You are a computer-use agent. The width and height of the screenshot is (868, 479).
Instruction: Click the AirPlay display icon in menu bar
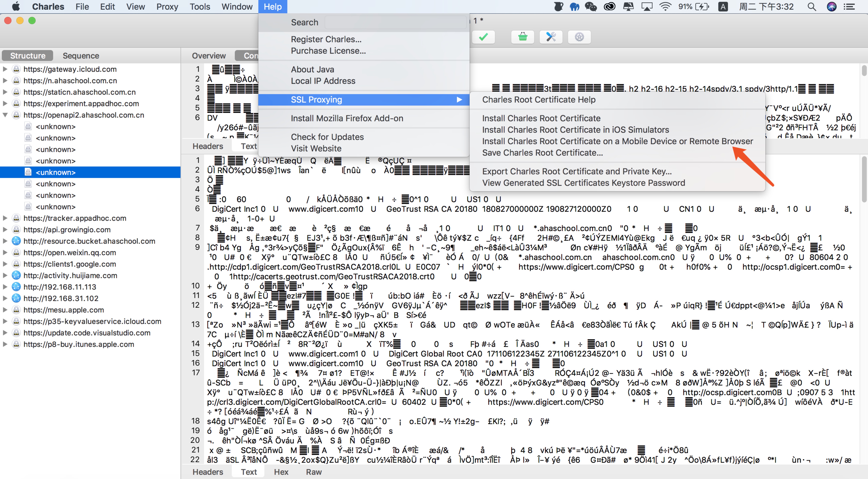coord(647,7)
